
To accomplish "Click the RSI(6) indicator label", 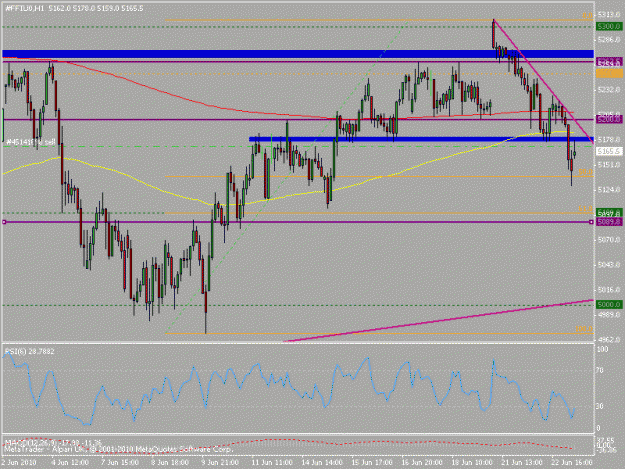I will tap(29, 351).
